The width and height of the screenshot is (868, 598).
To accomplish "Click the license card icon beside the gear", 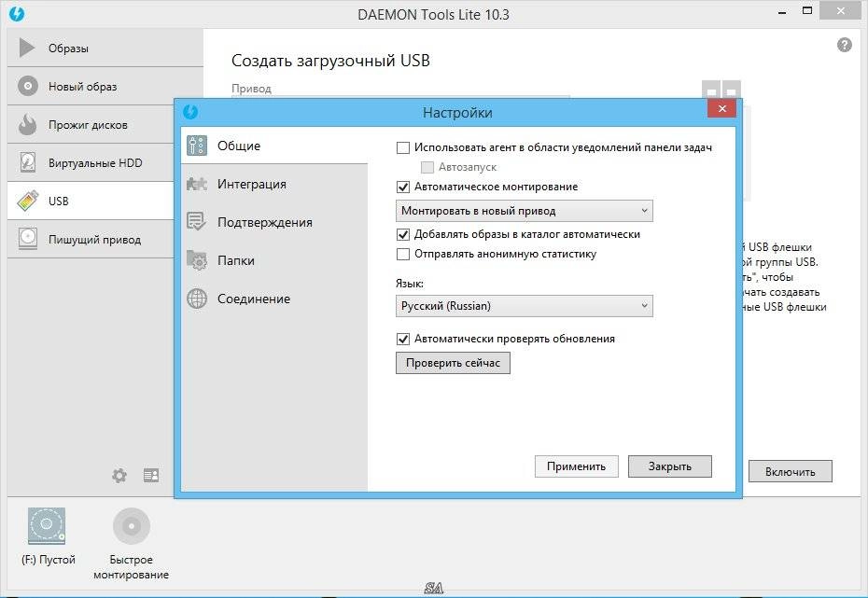I will (151, 475).
